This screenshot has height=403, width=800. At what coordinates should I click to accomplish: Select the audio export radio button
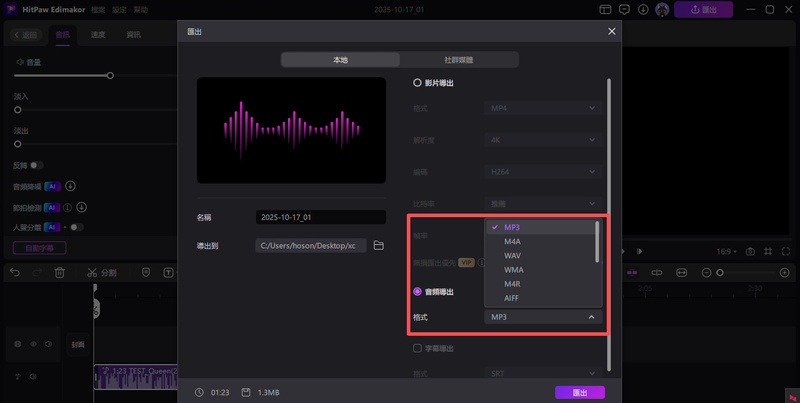pos(418,291)
